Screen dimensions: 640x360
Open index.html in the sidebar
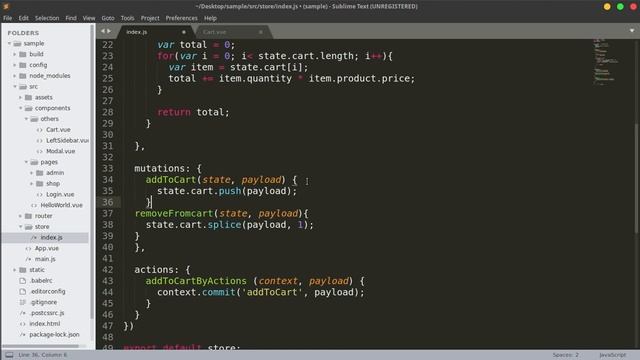point(44,324)
